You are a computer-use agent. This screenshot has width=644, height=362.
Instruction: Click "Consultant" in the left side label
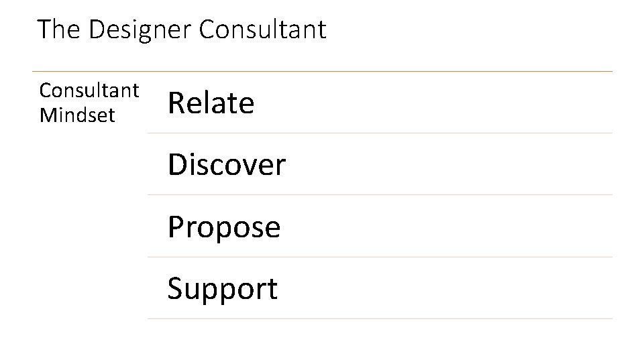click(x=89, y=90)
